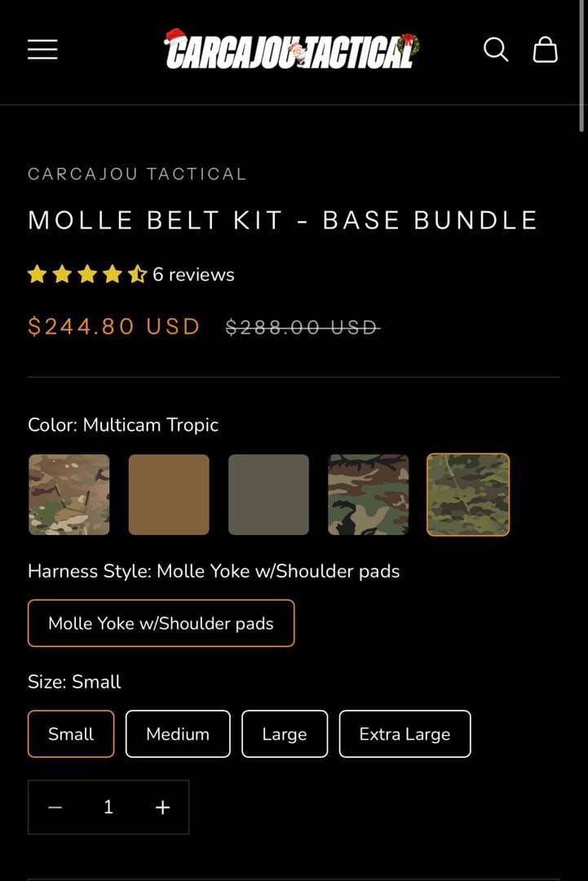The width and height of the screenshot is (588, 881).
Task: Pick the Ranger Green color swatch
Action: click(268, 494)
